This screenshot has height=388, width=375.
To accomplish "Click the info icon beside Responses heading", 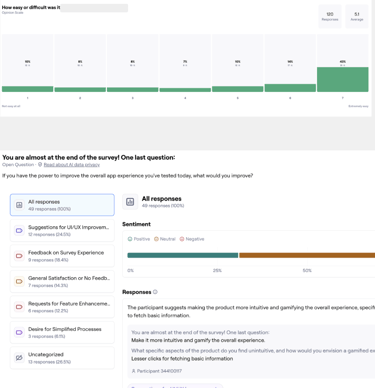I will tap(155, 292).
